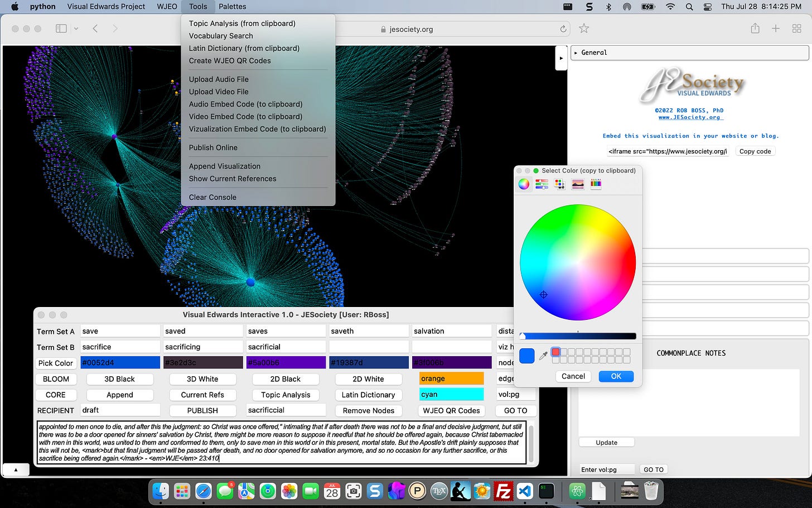Click Safari share icon in toolbar
This screenshot has width=812, height=508.
(755, 28)
